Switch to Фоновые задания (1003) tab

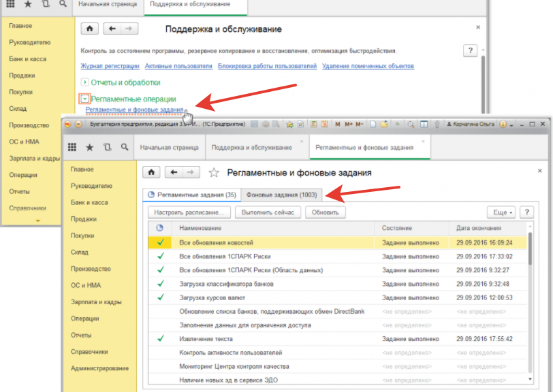tap(281, 195)
